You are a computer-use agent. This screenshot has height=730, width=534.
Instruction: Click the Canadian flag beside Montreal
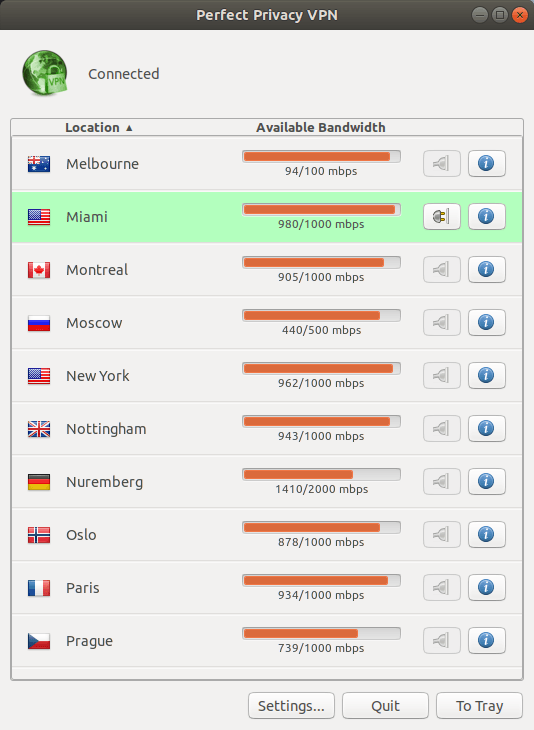click(x=39, y=270)
